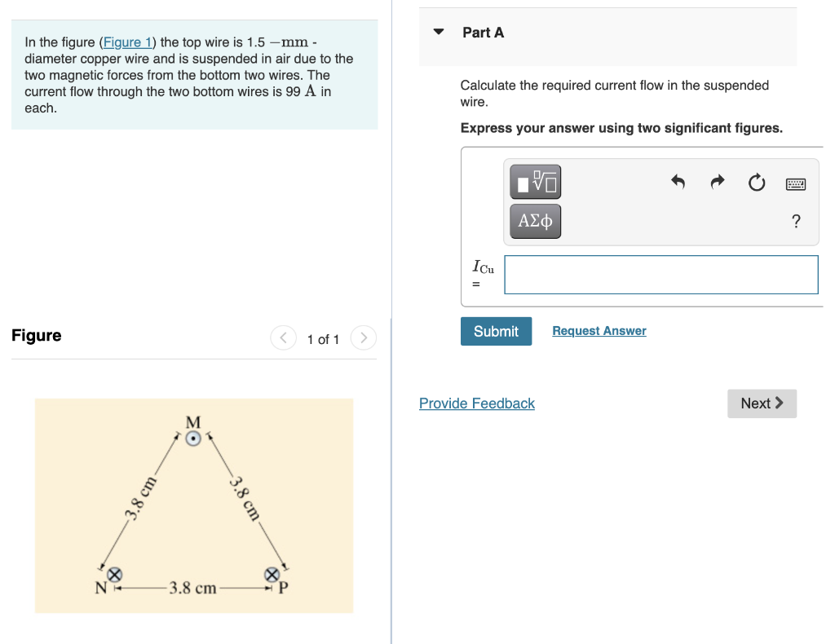Viewport: 835px width, 644px height.
Task: Click the redo arrow icon
Action: click(x=718, y=182)
